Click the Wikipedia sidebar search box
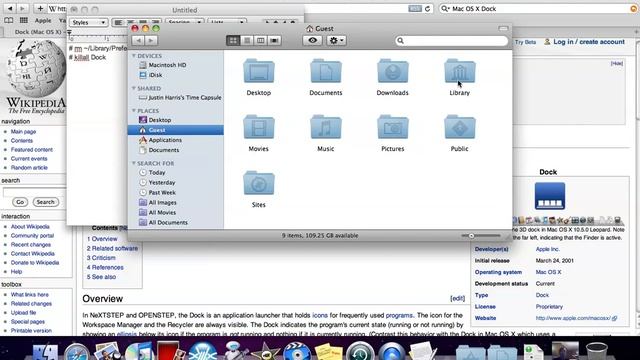This screenshot has height=360, width=640. (34, 191)
